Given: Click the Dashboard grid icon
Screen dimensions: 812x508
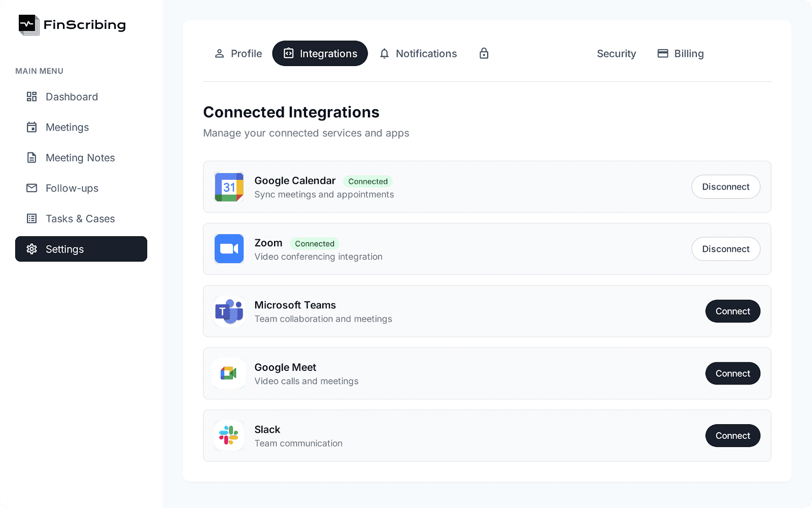Looking at the screenshot, I should pyautogui.click(x=32, y=97).
